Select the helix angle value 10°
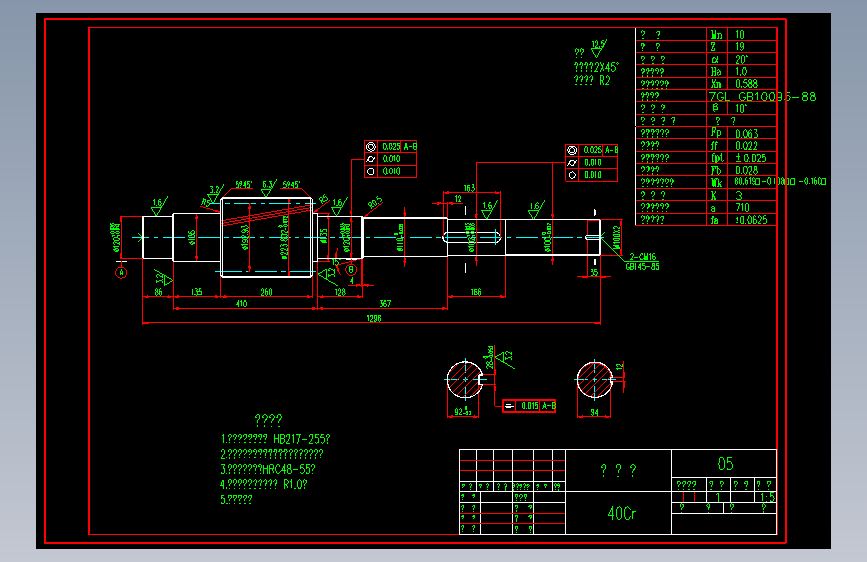 [741, 109]
